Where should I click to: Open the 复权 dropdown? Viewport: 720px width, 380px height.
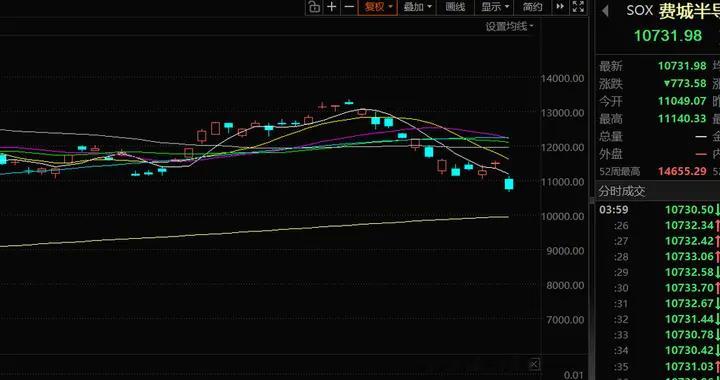point(378,7)
